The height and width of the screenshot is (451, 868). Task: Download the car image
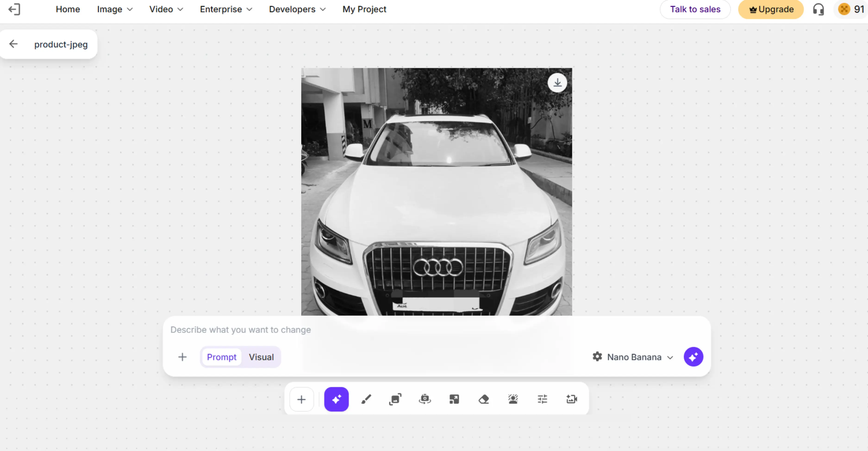pyautogui.click(x=557, y=83)
